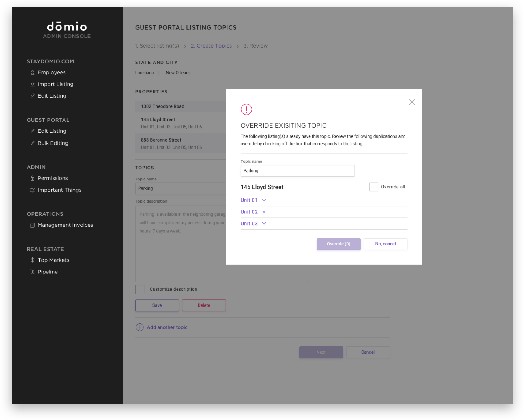This screenshot has width=524, height=420.
Task: Click the Edit Listing pencil icon
Action: tap(32, 95)
